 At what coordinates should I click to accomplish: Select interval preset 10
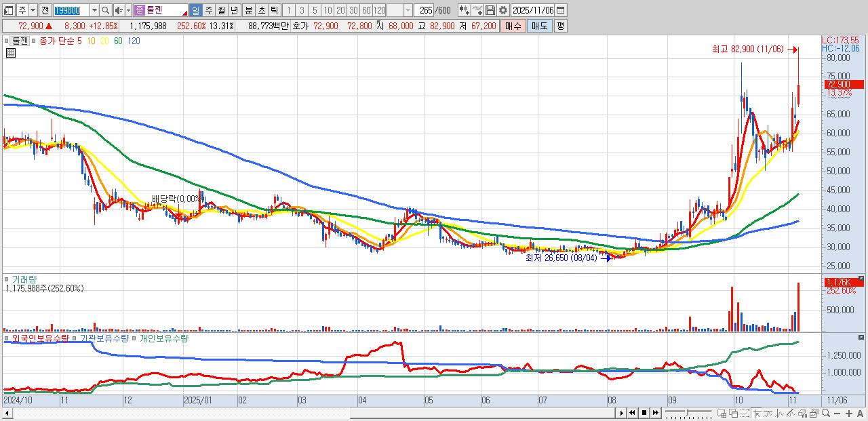(328, 11)
